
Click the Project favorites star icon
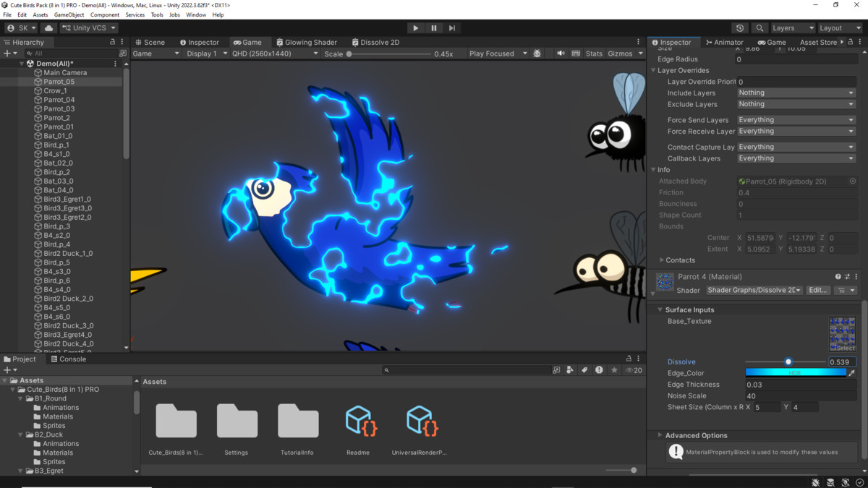coord(614,370)
